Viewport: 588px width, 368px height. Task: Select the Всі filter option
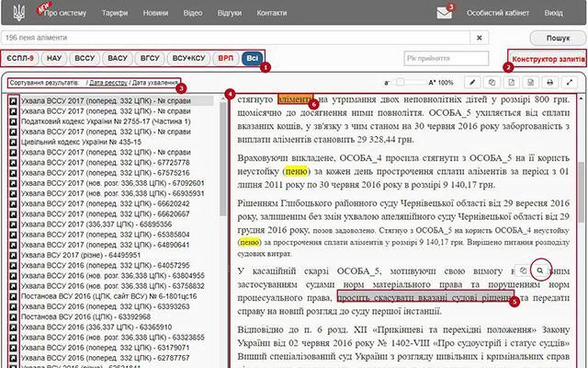pyautogui.click(x=250, y=58)
